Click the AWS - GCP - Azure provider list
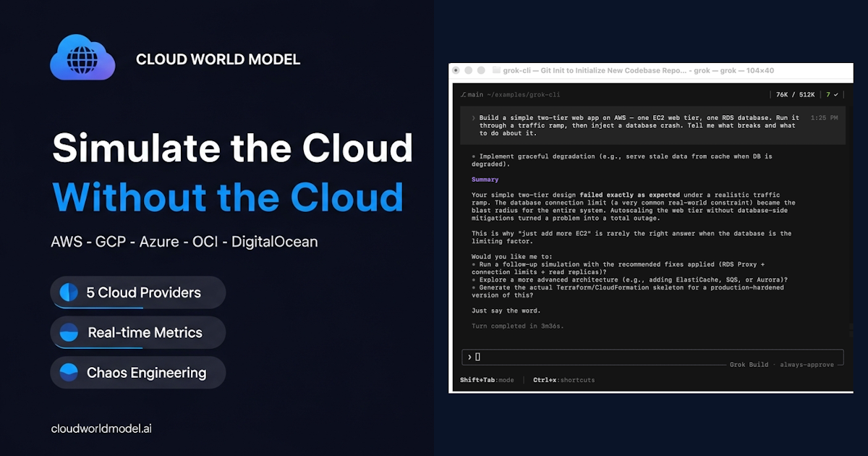Image resolution: width=868 pixels, height=456 pixels. coord(184,242)
